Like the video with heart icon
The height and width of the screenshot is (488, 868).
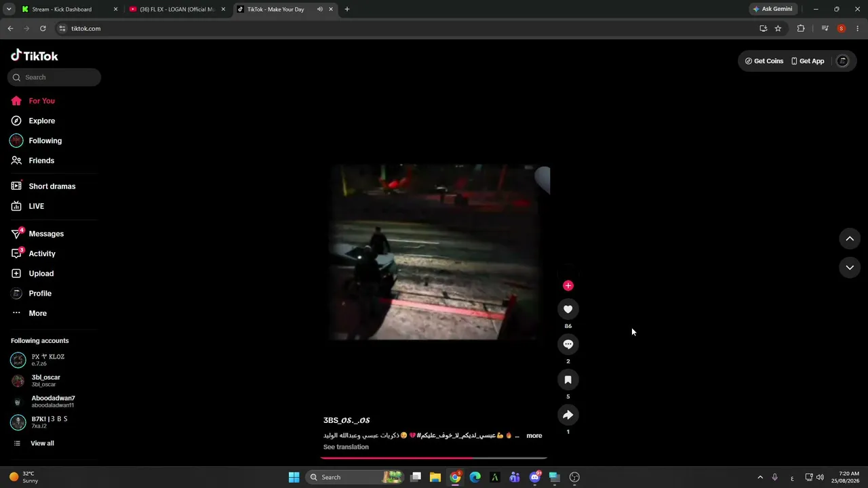point(568,309)
